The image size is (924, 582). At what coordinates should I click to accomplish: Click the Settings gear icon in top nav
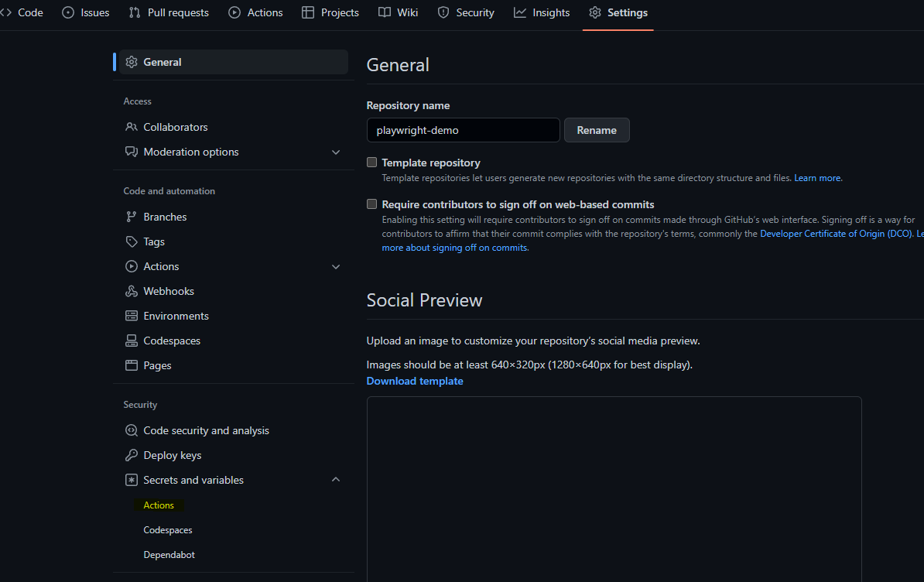click(595, 12)
